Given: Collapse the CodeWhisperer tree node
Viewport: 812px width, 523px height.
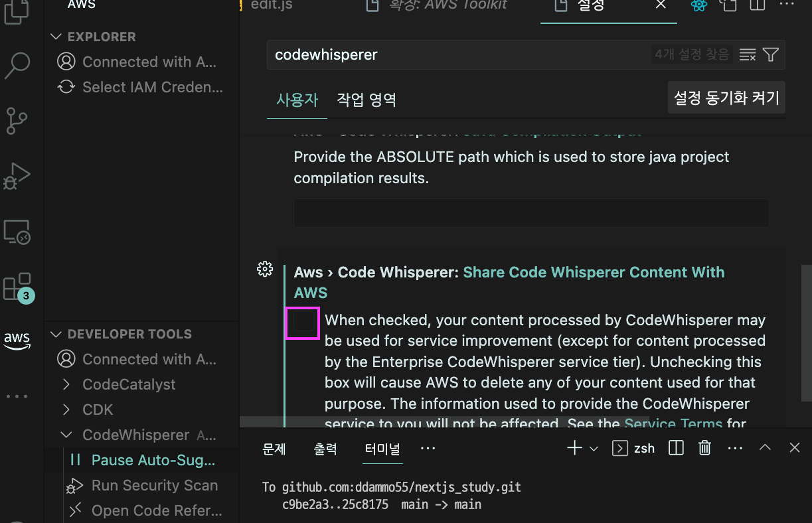Looking at the screenshot, I should pyautogui.click(x=66, y=435).
